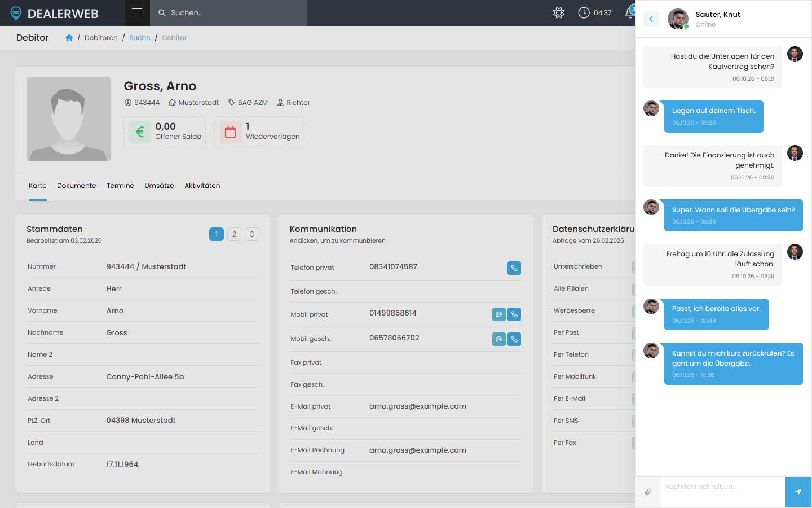Open Wiedervorlagen via calendar icon
The height and width of the screenshot is (508, 812).
231,132
